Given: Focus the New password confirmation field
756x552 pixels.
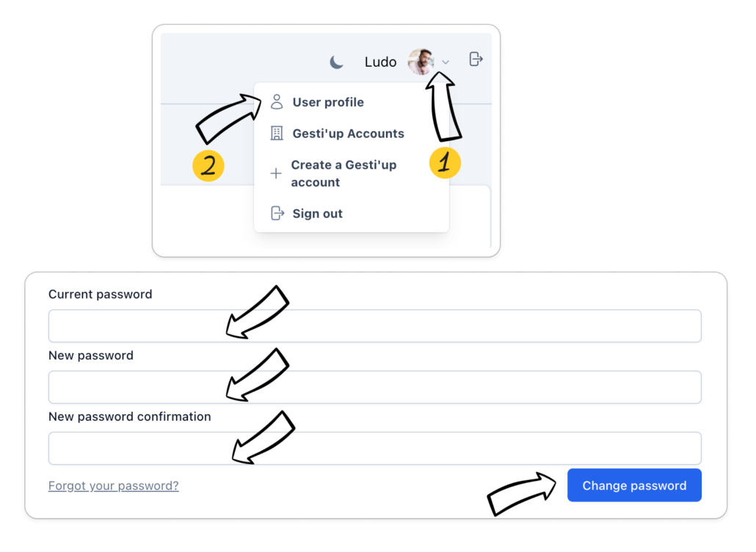Looking at the screenshot, I should coord(374,448).
